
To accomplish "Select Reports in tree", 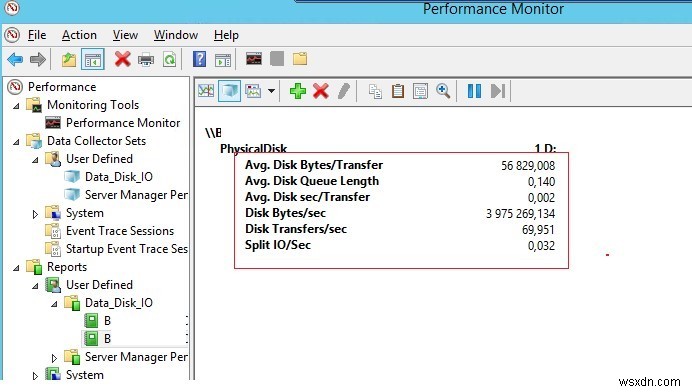I will point(67,267).
